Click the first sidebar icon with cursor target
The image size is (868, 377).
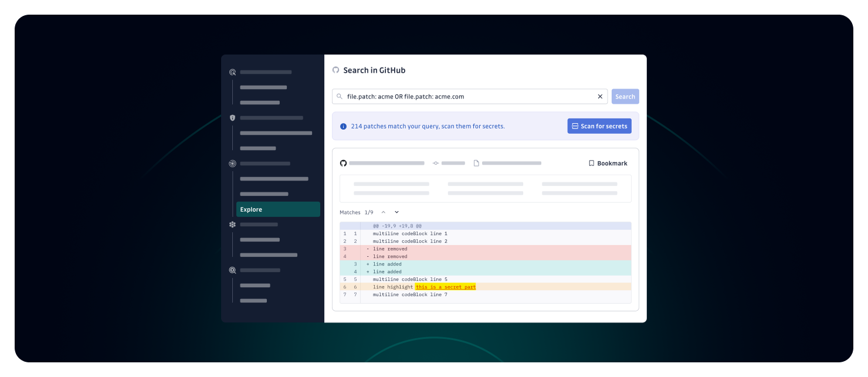(232, 72)
